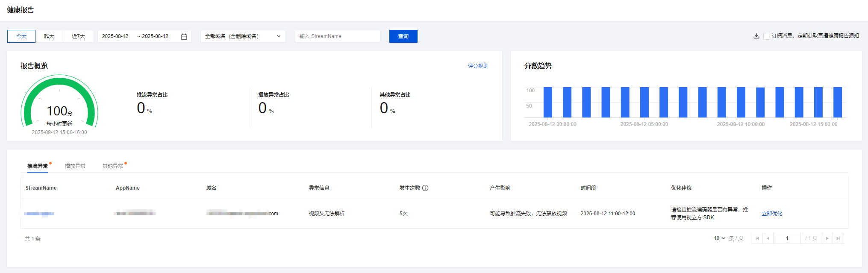Viewport: 868px width, 273px height.
Task: Go to previous page arrow
Action: [x=768, y=238]
